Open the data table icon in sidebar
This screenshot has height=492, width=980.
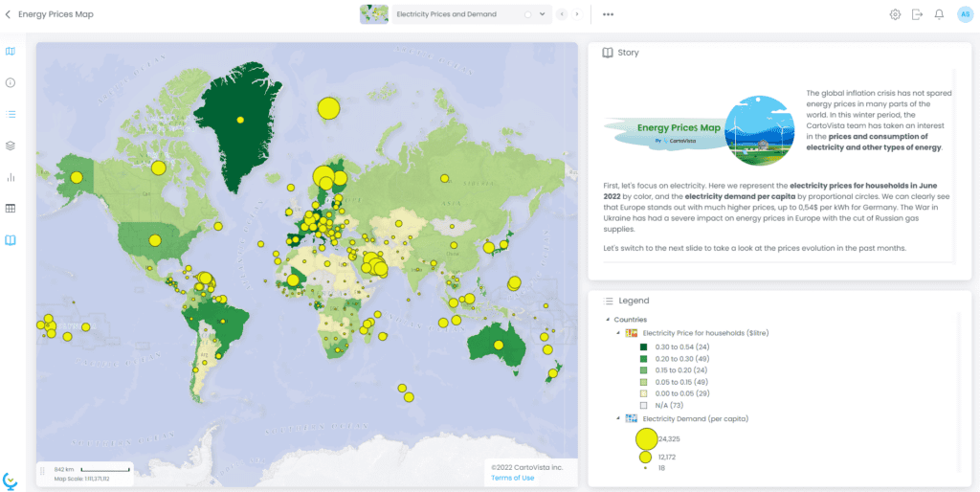[x=10, y=208]
